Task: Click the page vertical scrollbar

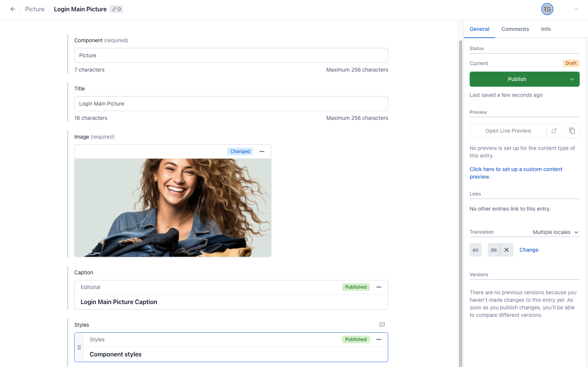Action: 460,203
